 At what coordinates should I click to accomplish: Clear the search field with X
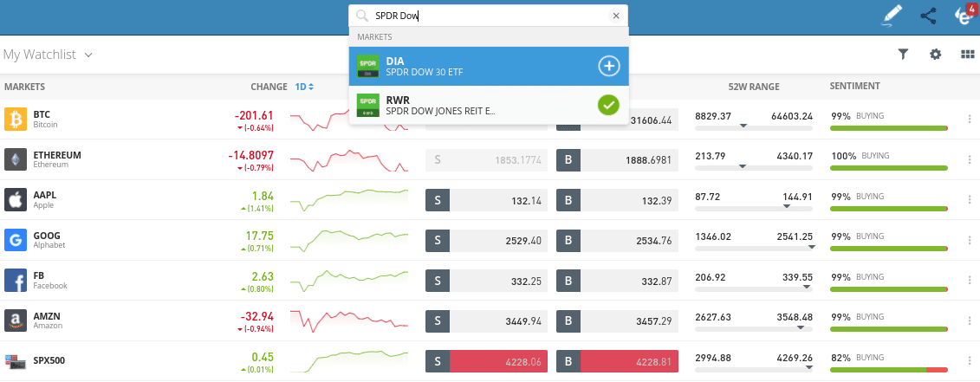click(x=616, y=16)
